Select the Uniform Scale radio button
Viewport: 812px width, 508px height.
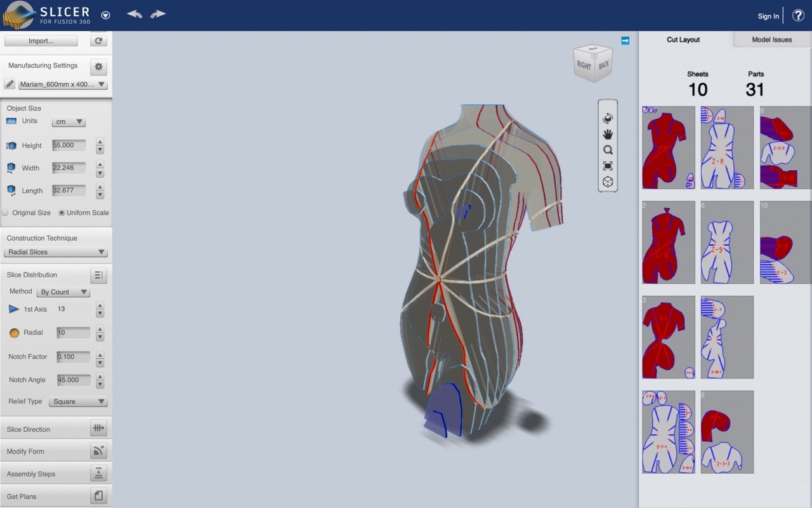tap(62, 213)
